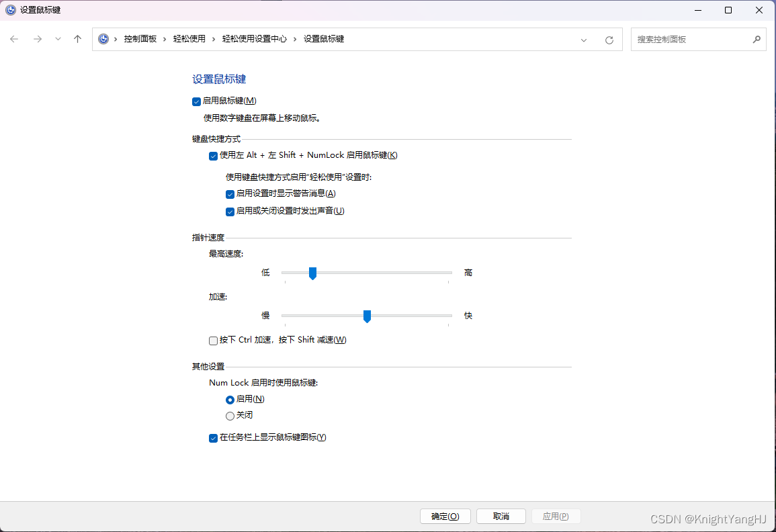Enable Ctrl 加速 Shift 减速 checkbox
Viewport: 776px width, 532px height.
click(x=213, y=341)
